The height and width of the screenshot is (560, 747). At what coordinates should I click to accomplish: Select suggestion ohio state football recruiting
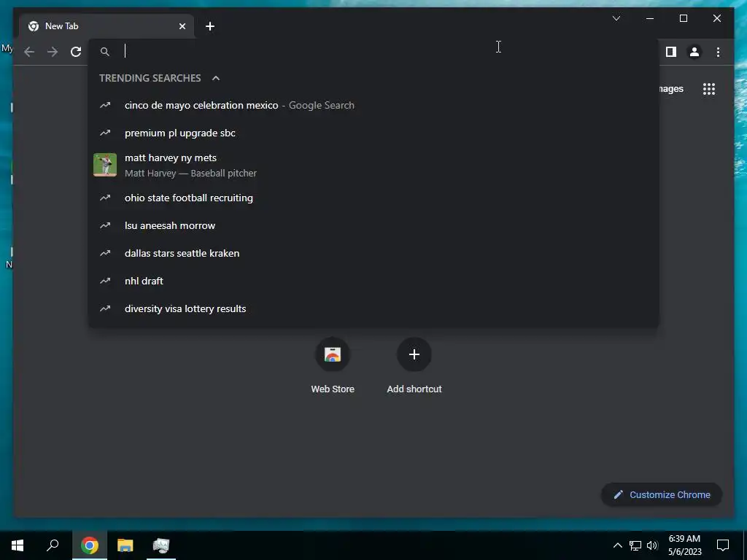(373, 198)
